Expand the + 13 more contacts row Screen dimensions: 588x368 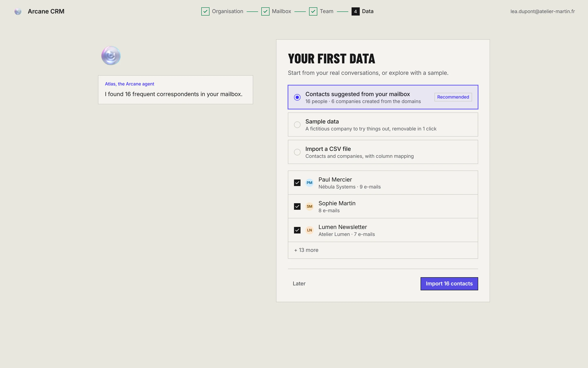(x=383, y=250)
